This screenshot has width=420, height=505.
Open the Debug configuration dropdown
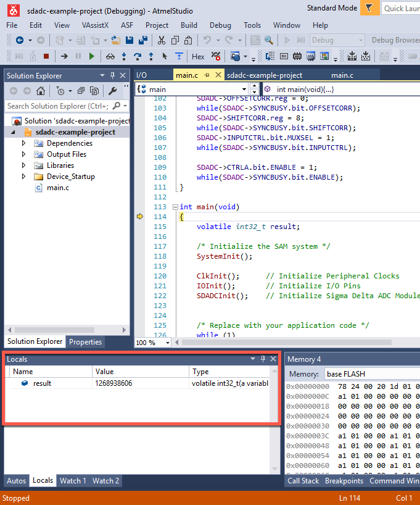pos(337,40)
